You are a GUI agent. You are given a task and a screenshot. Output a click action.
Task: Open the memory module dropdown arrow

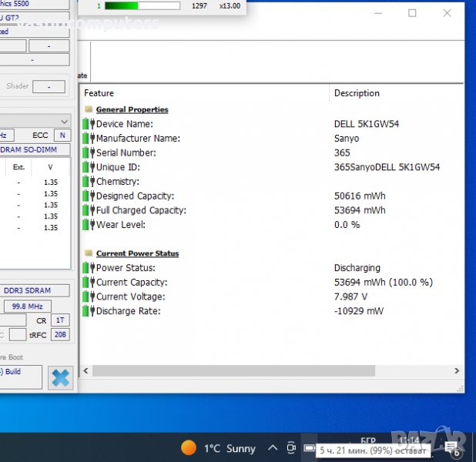65,121
